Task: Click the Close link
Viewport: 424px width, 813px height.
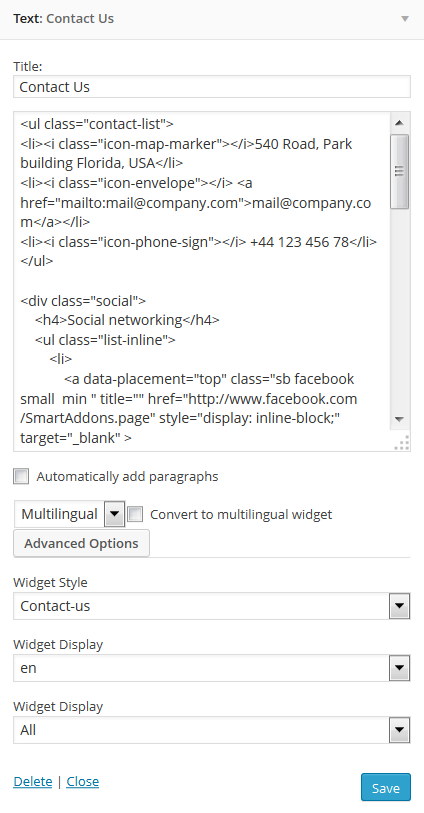Action: click(82, 781)
